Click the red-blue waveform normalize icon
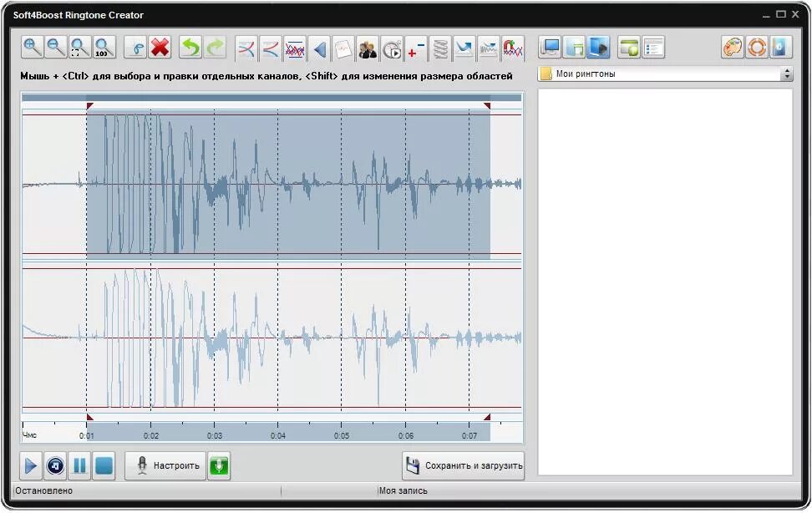Viewport: 812px width, 513px height. [x=295, y=48]
